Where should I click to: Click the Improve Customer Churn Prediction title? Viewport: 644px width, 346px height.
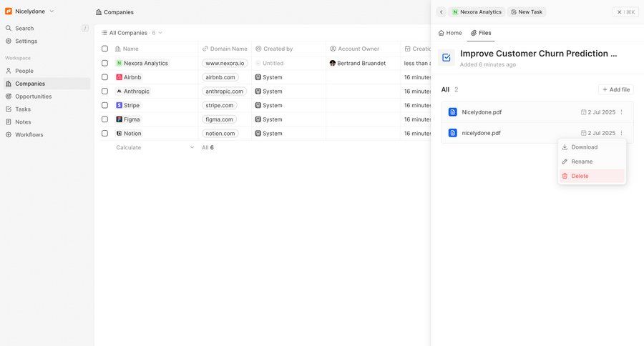[538, 54]
